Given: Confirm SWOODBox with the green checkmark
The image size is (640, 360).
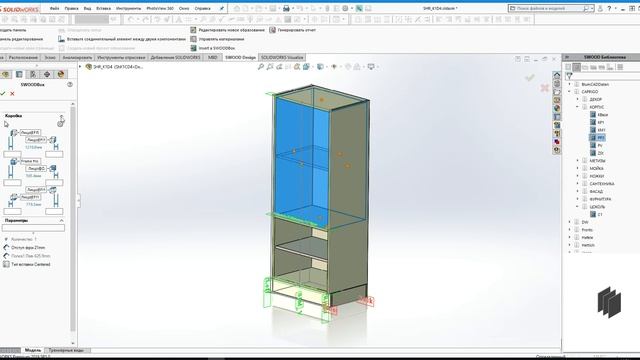Looking at the screenshot, I should coord(2,93).
